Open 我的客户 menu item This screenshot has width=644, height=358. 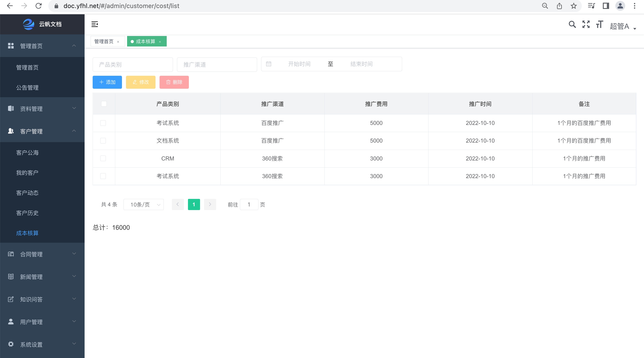(x=42, y=173)
